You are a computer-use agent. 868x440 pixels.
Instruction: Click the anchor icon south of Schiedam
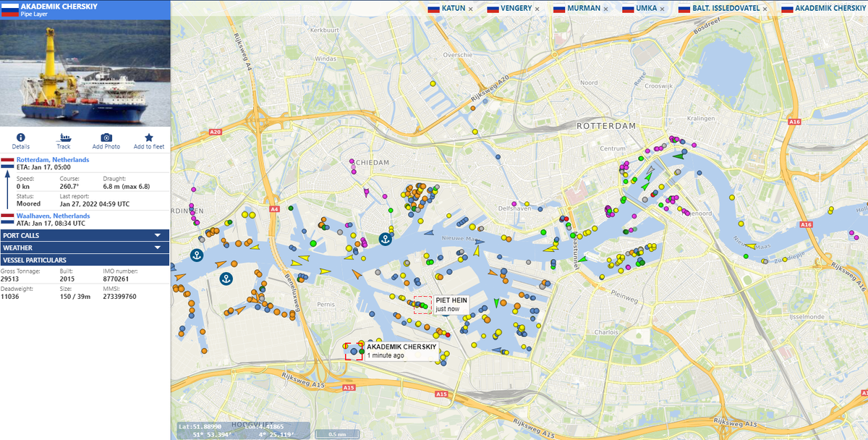point(386,238)
